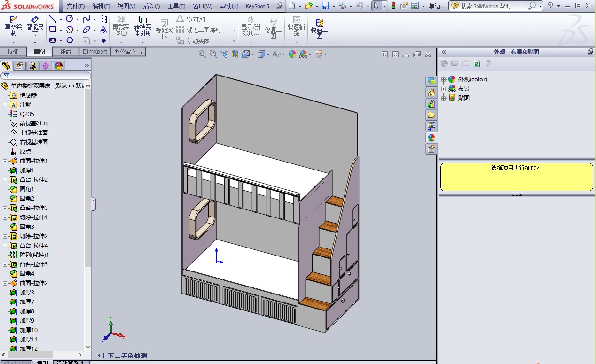Open the DimXpertManager tab icon

46,66
